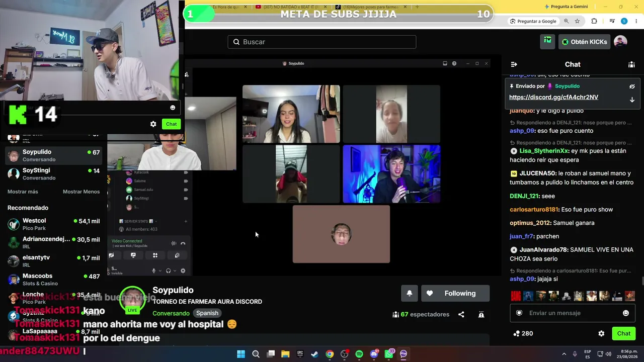Viewport: 644px width, 362px height.
Task: Share the Soypulido stream
Action: [461, 314]
